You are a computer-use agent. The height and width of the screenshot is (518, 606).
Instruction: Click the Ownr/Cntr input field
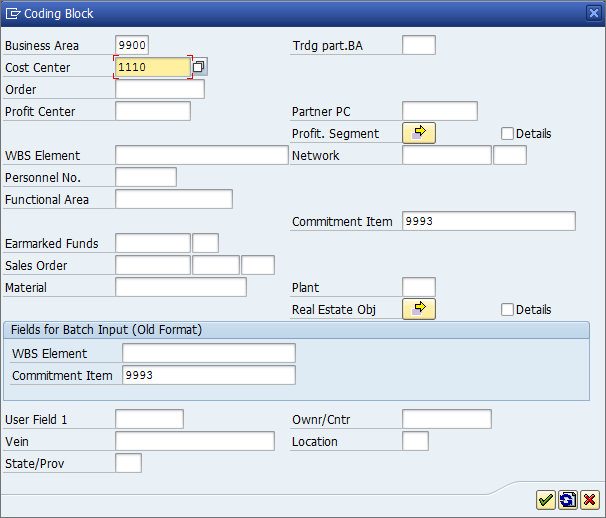[447, 419]
